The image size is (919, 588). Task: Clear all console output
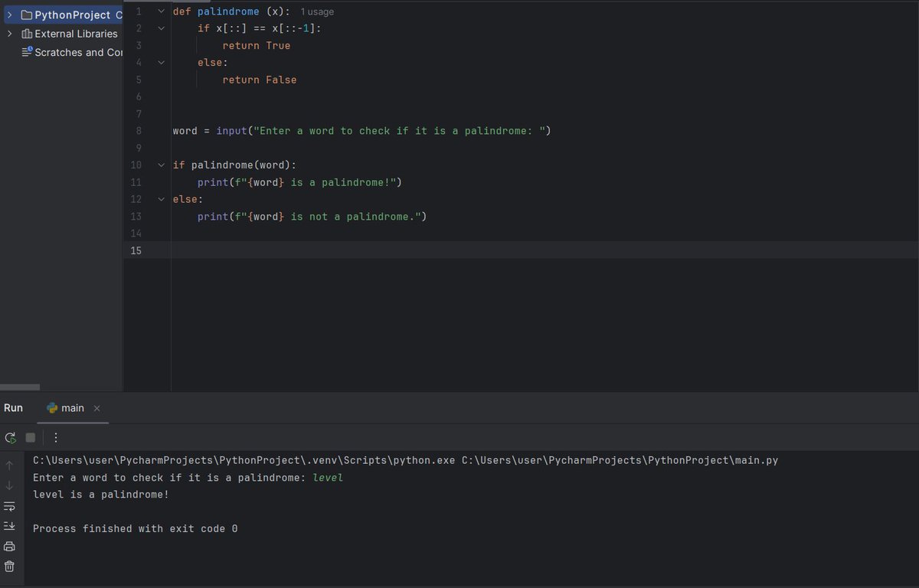(x=10, y=567)
